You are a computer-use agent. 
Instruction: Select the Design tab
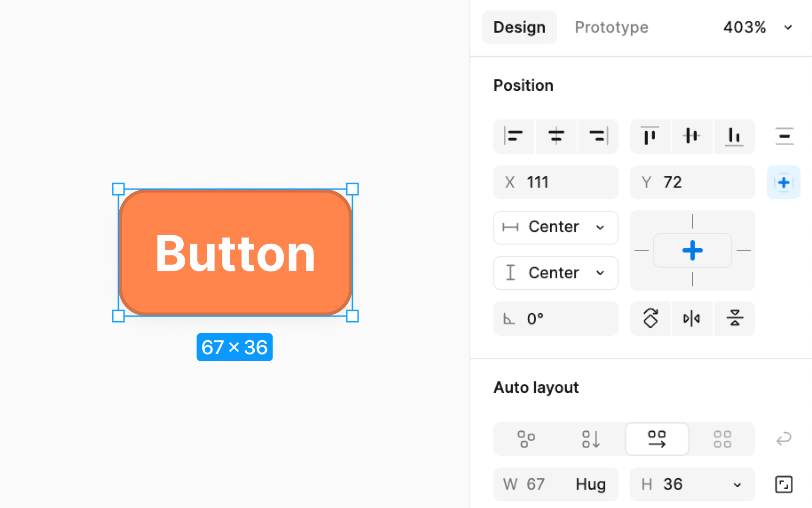coord(519,27)
